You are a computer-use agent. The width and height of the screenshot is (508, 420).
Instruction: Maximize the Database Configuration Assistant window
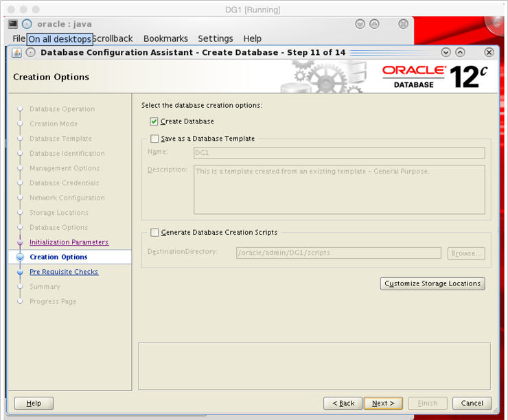460,52
